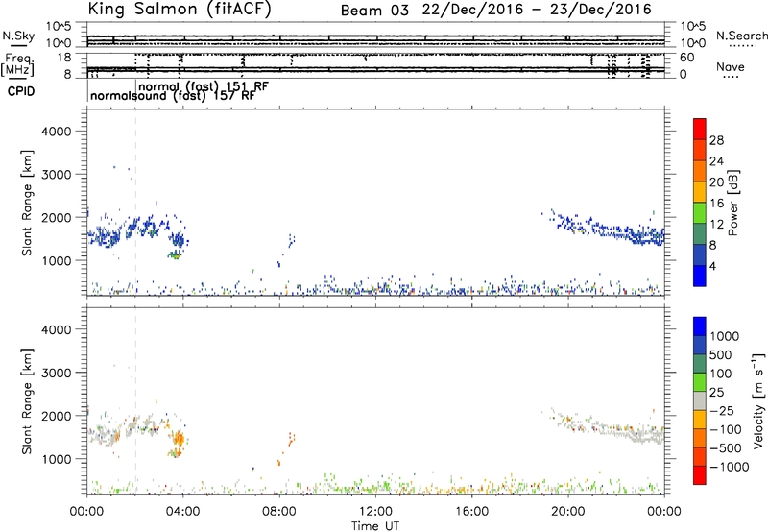Click the '12:00' time axis tick label
Image resolution: width=768 pixels, height=532 pixels.
pyautogui.click(x=375, y=512)
